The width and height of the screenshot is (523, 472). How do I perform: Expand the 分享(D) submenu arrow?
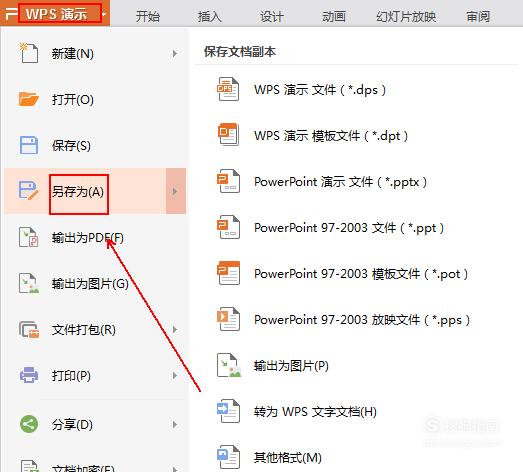click(174, 424)
